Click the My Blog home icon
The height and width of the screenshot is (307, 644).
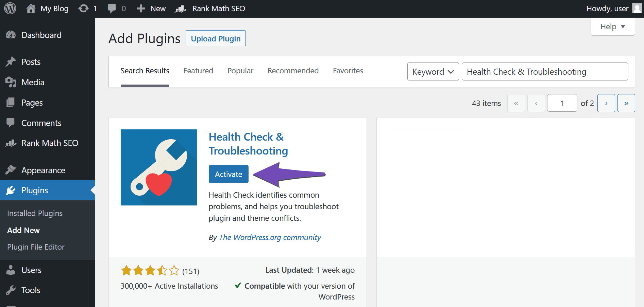click(31, 8)
